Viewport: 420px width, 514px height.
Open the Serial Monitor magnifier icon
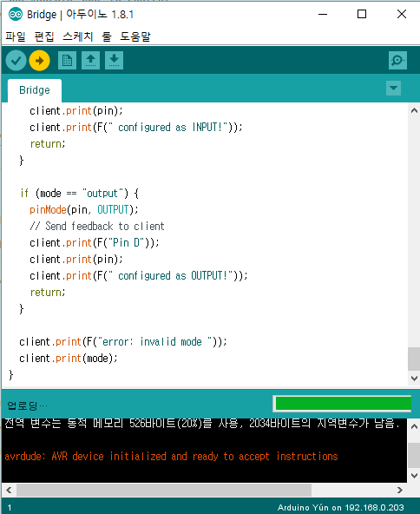[x=397, y=60]
